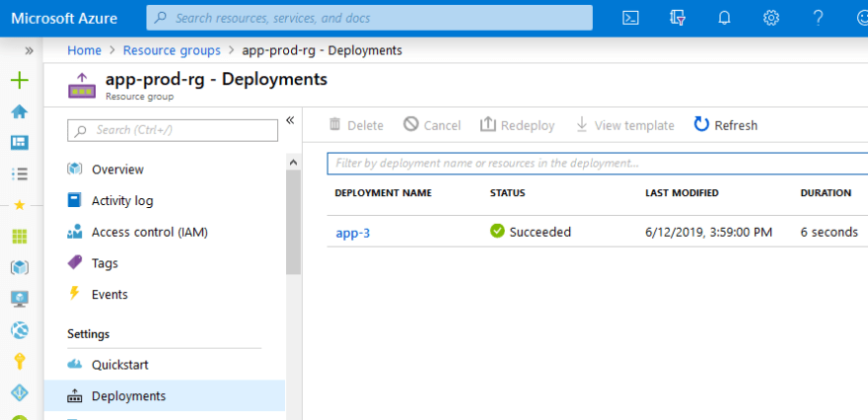
Task: Click the Favorites star icon
Action: pos(20,205)
